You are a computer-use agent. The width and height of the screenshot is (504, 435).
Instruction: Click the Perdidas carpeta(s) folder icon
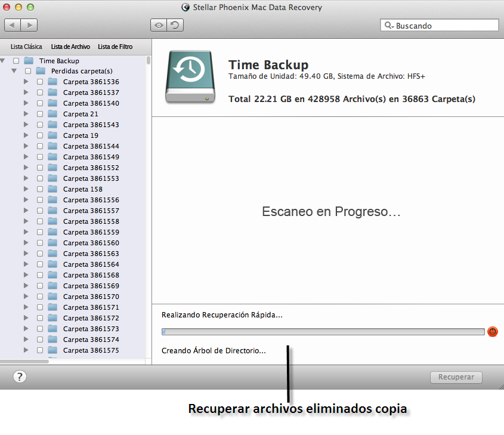[x=41, y=71]
